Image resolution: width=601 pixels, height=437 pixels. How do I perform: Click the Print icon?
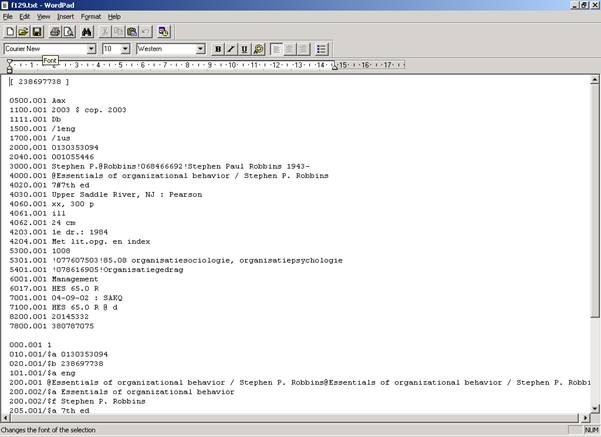pos(55,32)
